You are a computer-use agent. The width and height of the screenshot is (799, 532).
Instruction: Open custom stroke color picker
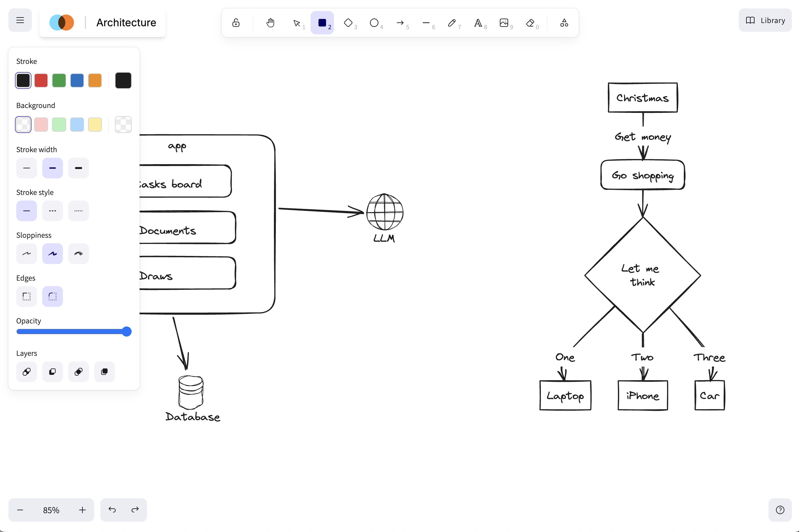click(123, 80)
